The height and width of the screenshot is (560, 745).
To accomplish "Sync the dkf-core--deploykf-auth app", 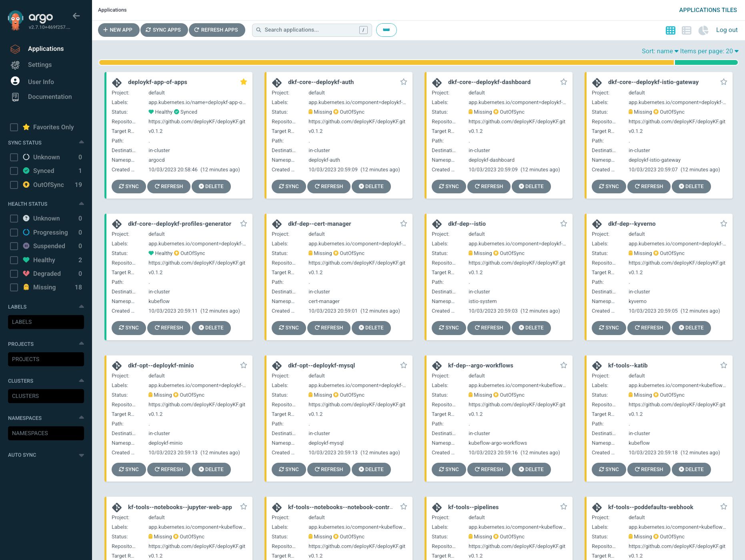I will 289,187.
